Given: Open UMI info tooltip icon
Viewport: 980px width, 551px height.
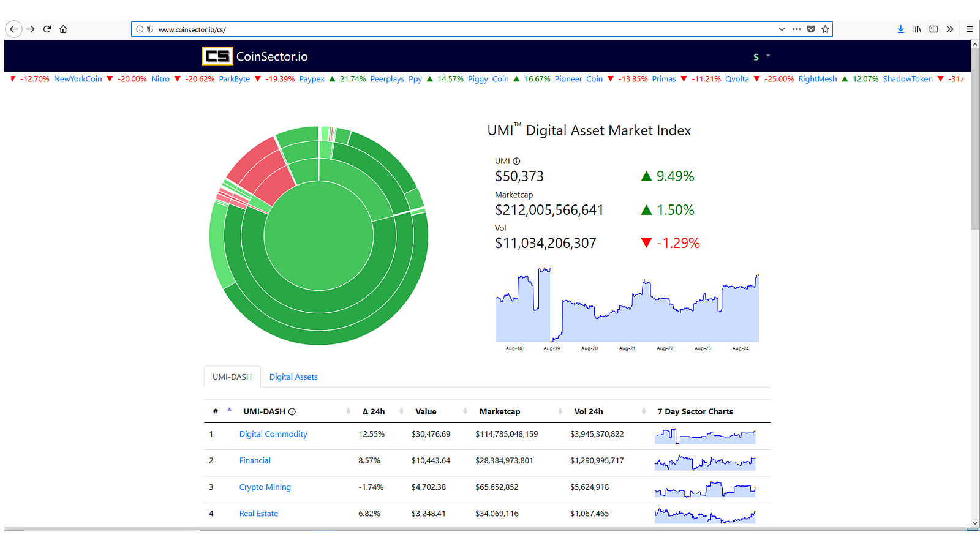Looking at the screenshot, I should point(516,162).
